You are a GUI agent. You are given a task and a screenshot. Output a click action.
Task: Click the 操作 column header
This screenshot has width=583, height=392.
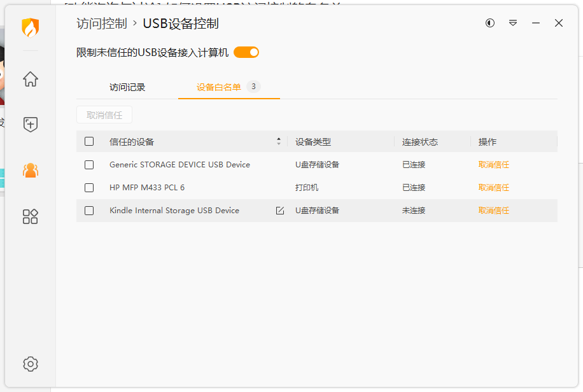488,142
